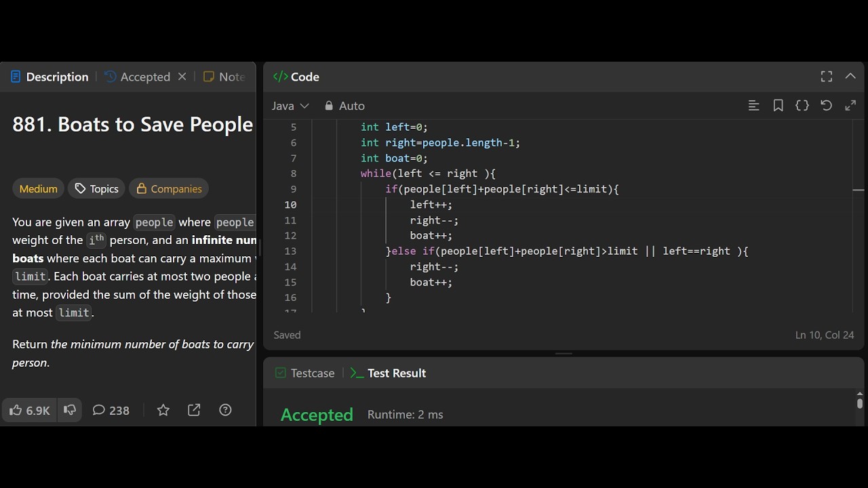Click the 'Saved' status text

[x=287, y=335]
